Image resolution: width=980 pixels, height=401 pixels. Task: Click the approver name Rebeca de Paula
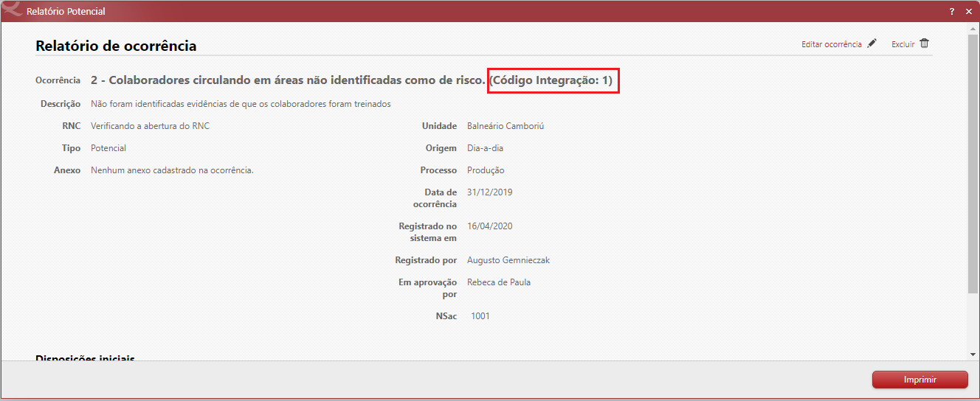pos(499,282)
